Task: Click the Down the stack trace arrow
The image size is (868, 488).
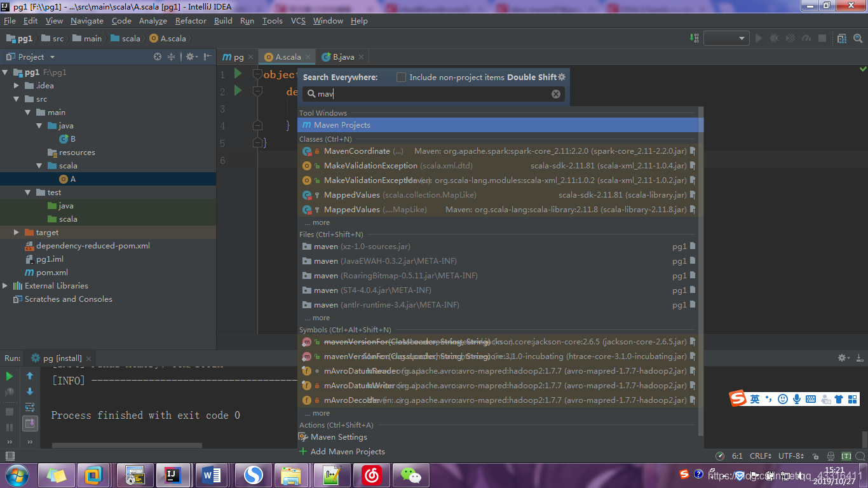Action: coord(30,391)
